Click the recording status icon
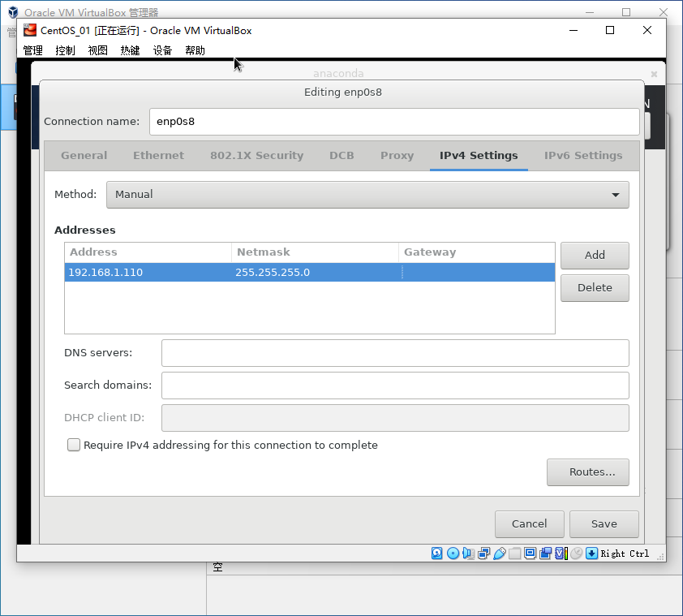The image size is (683, 616). tap(545, 554)
